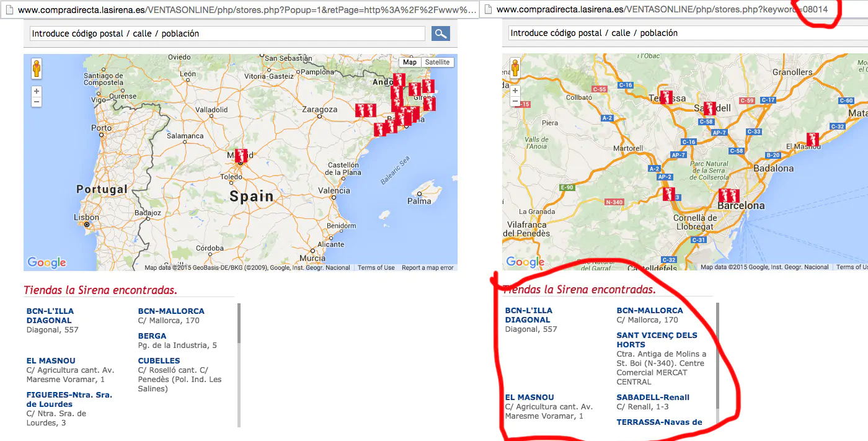
Task: Zoom in on the Barcelona-area map
Action: pos(515,91)
